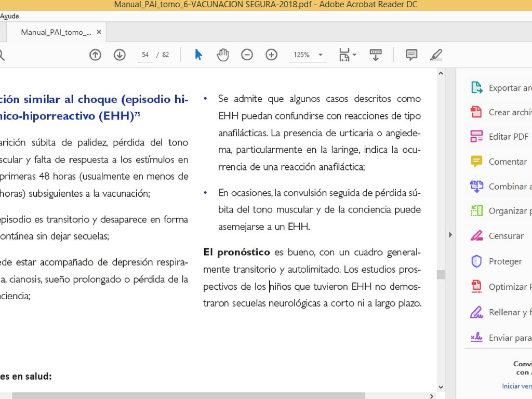Click the text 'asemejarse a un EHH.'

264,227
